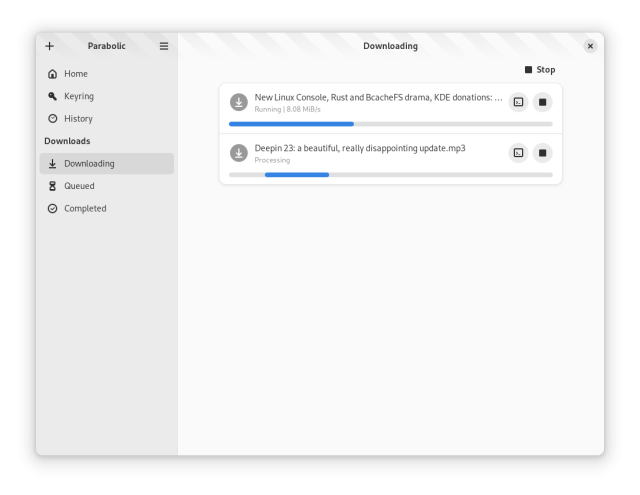
Task: Click the plus icon to add a download
Action: click(50, 46)
